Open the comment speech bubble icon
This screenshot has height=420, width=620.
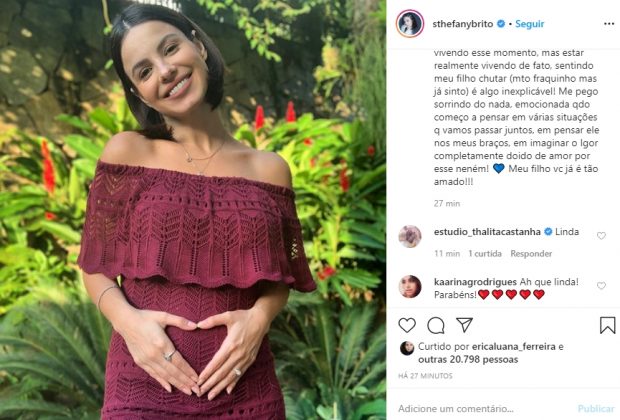click(x=436, y=325)
